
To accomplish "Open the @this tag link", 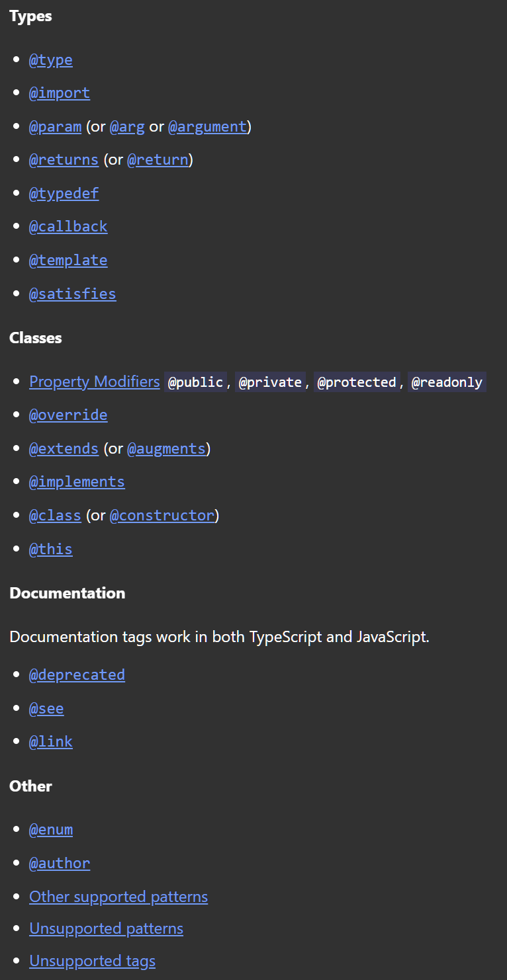I will (51, 549).
